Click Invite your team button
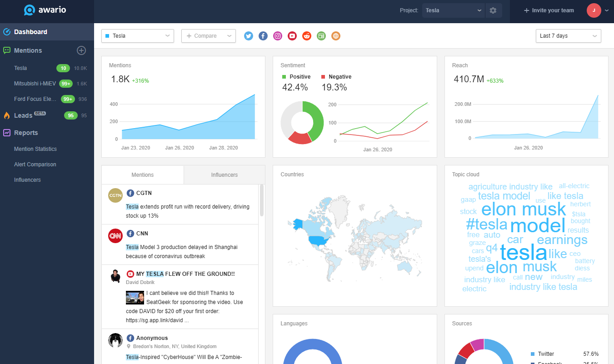Viewport: 614px width, 364px height. pyautogui.click(x=549, y=10)
